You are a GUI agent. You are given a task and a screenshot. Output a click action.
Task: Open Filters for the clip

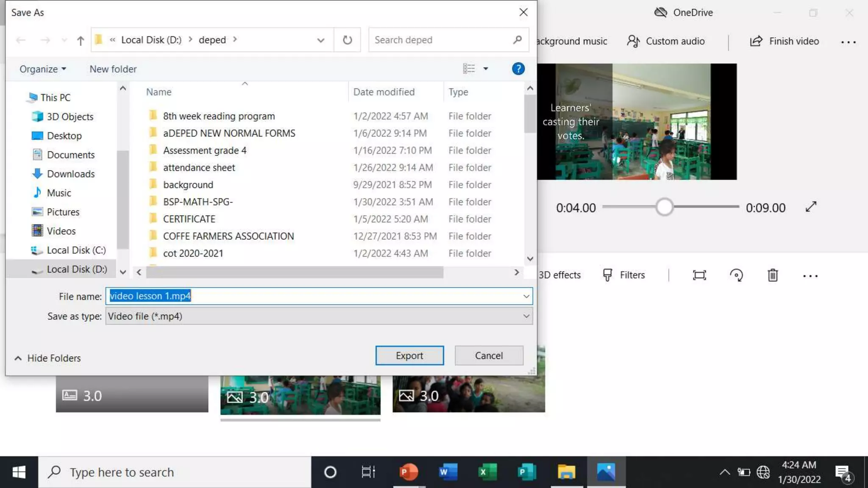coord(624,275)
